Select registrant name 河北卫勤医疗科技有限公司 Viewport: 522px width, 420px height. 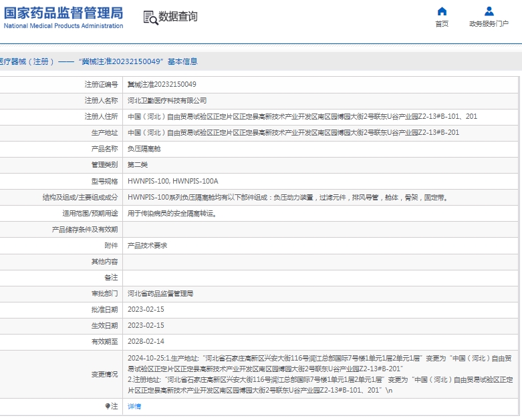pos(167,100)
